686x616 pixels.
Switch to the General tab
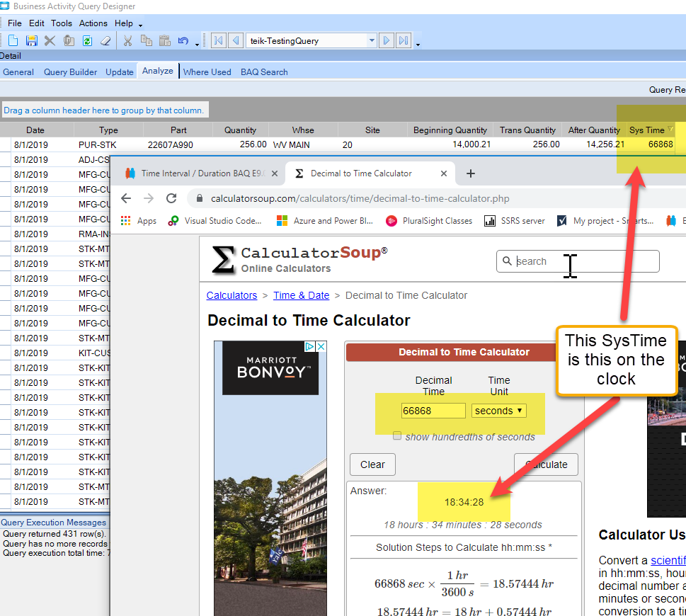[x=18, y=72]
